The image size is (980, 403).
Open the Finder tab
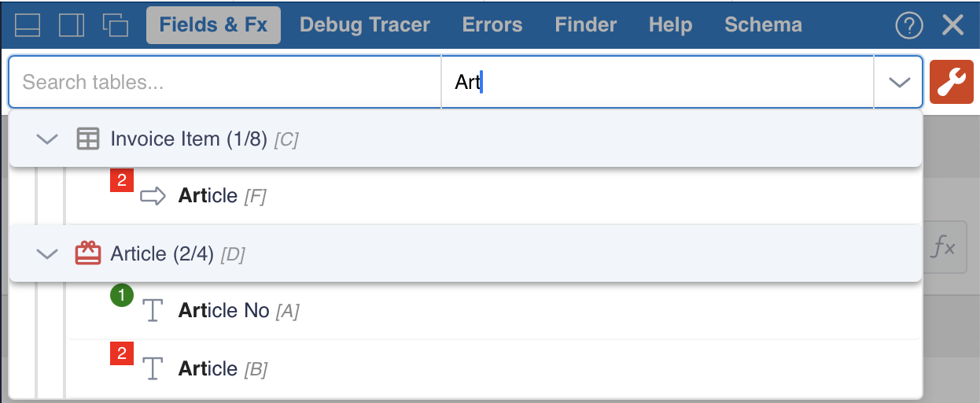click(585, 25)
